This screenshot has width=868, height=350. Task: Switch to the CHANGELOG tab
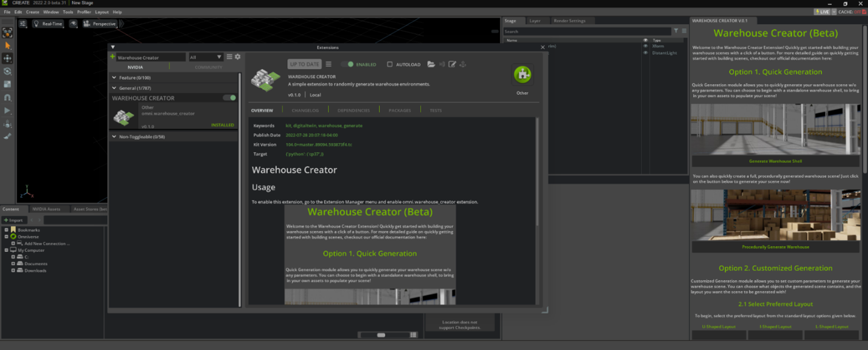coord(305,110)
